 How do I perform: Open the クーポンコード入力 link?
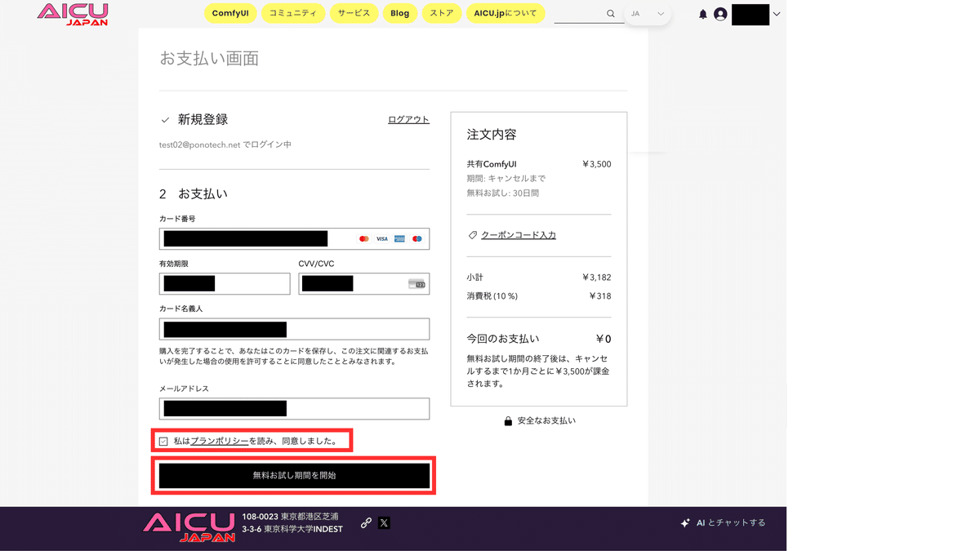[x=519, y=235]
